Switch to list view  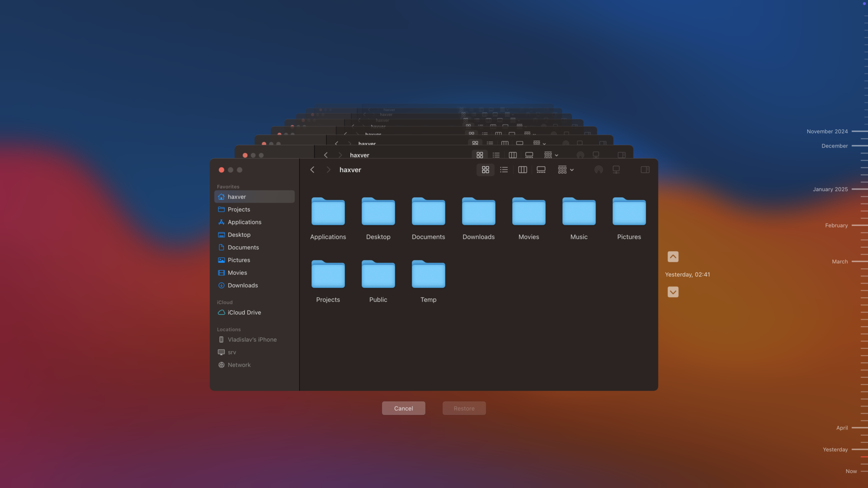coord(504,170)
